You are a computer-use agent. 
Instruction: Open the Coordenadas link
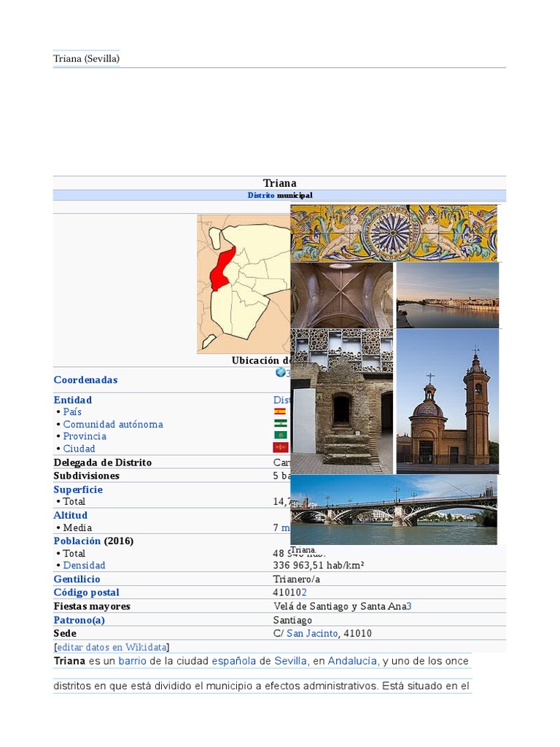pos(86,380)
